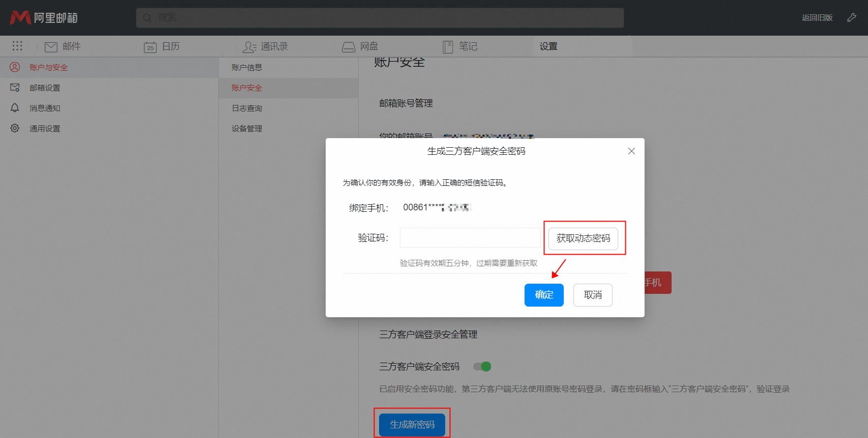The height and width of the screenshot is (438, 868).
Task: Toggle the third-party client security password switch
Action: click(482, 367)
